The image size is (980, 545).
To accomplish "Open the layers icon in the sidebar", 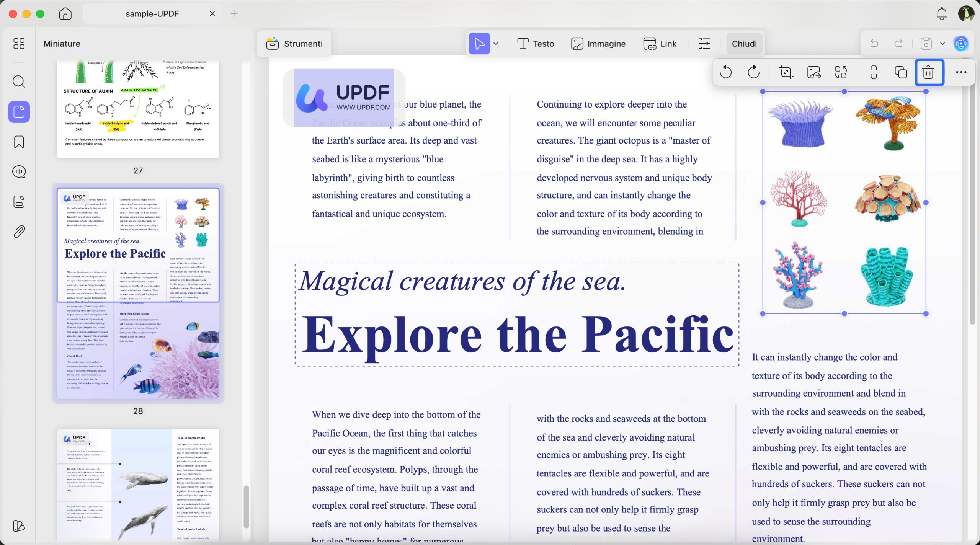I will [19, 526].
